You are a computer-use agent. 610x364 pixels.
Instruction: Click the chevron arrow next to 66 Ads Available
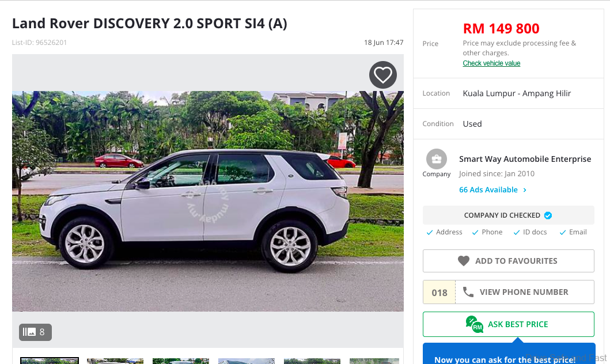[525, 190]
